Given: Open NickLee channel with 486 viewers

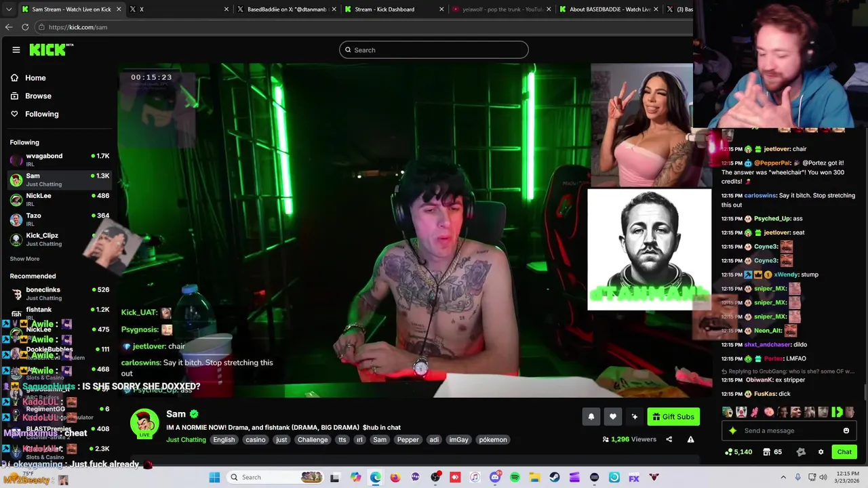Looking at the screenshot, I should 60,199.
